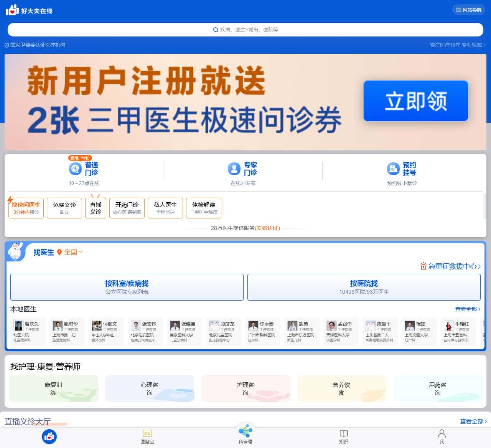Open the new user registration banner
Image resolution: width=491 pixels, height=448 pixels.
245,102
